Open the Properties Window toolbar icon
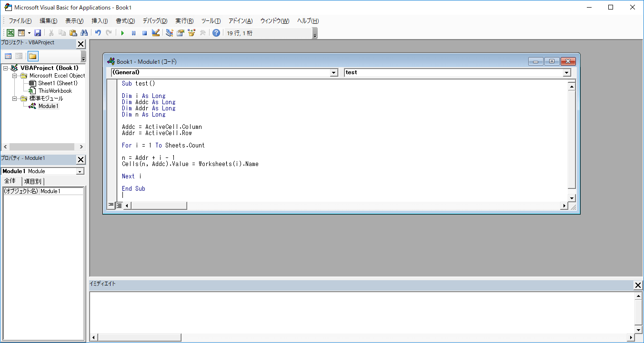The image size is (644, 343). (181, 33)
